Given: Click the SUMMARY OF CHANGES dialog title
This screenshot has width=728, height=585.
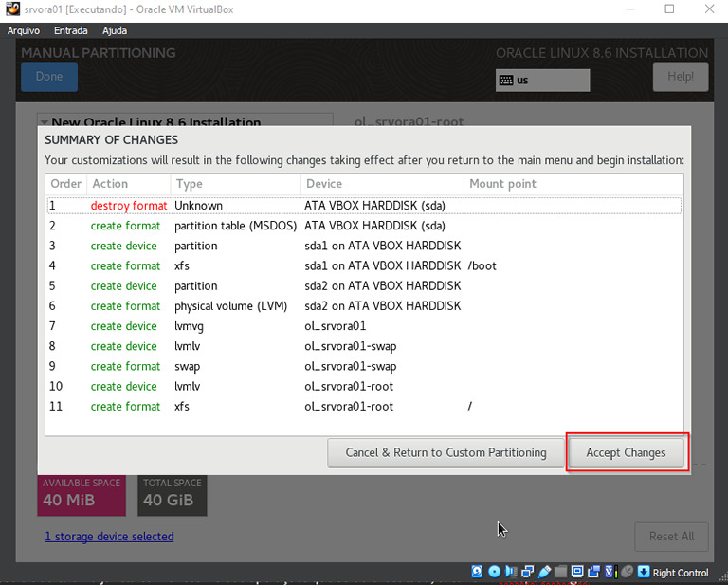Looking at the screenshot, I should click(x=112, y=139).
